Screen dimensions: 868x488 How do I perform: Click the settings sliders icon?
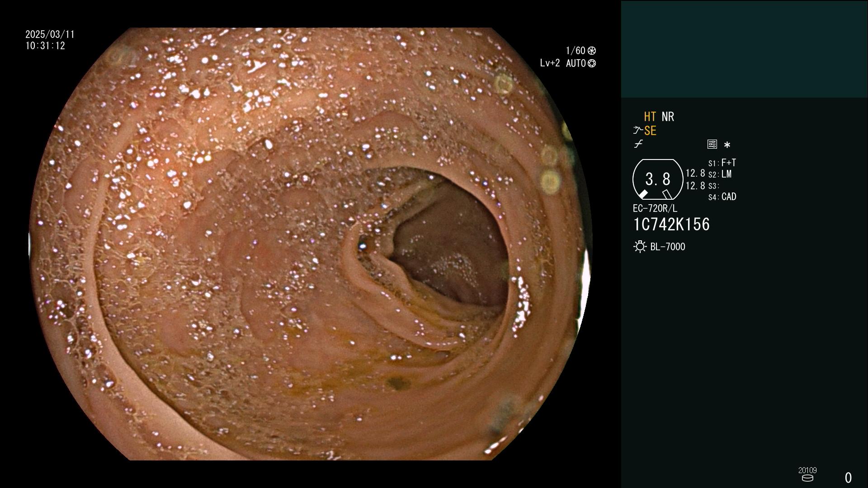click(712, 144)
